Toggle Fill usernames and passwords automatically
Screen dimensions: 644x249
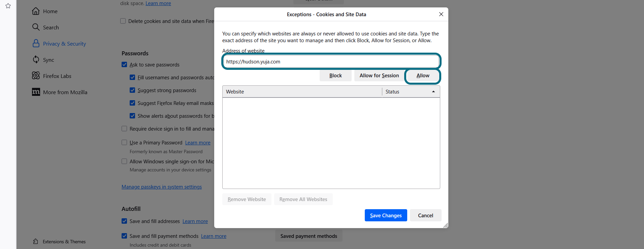tap(132, 77)
